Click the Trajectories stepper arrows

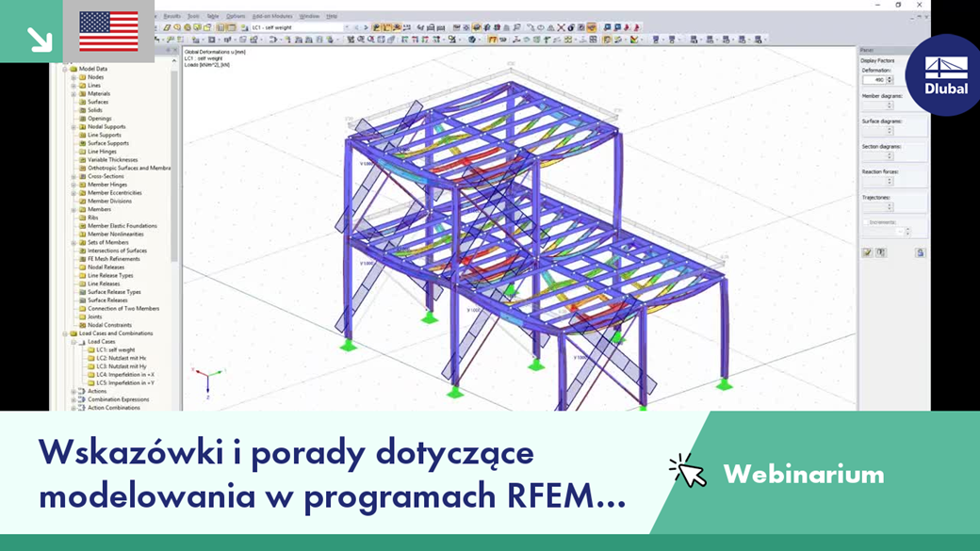pyautogui.click(x=890, y=207)
